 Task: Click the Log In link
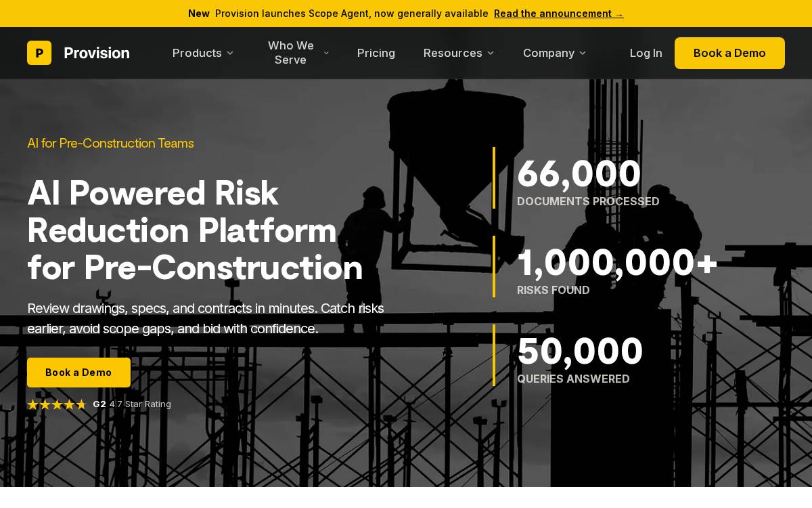coord(646,53)
